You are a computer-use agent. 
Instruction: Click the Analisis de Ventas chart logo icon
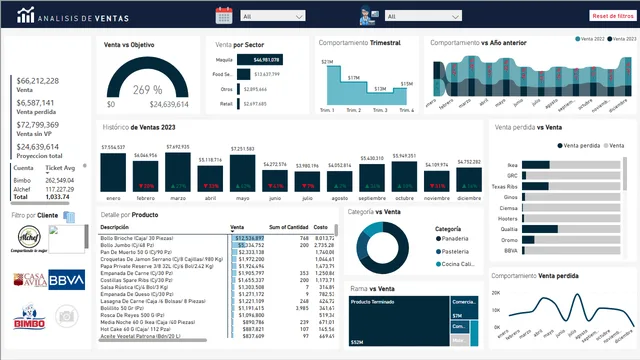[x=26, y=15]
